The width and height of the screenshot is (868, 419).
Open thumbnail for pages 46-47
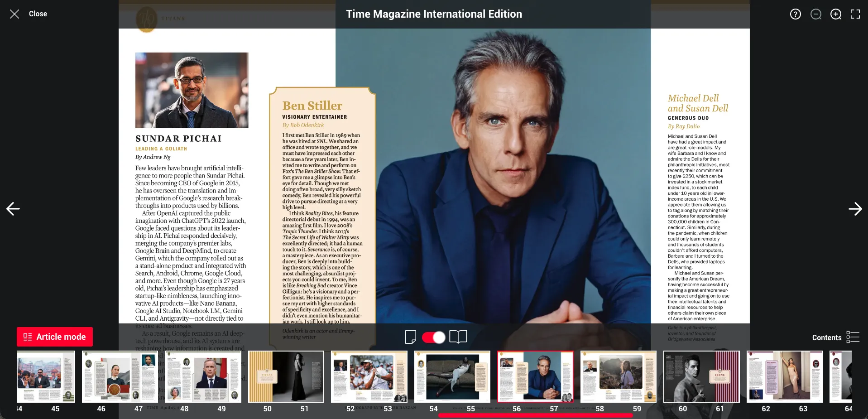(120, 376)
